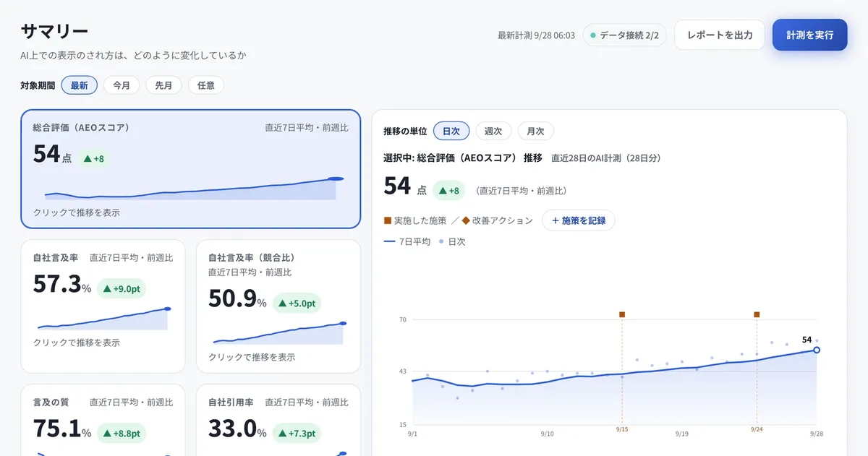Switch trend unit to 日次

[451, 131]
